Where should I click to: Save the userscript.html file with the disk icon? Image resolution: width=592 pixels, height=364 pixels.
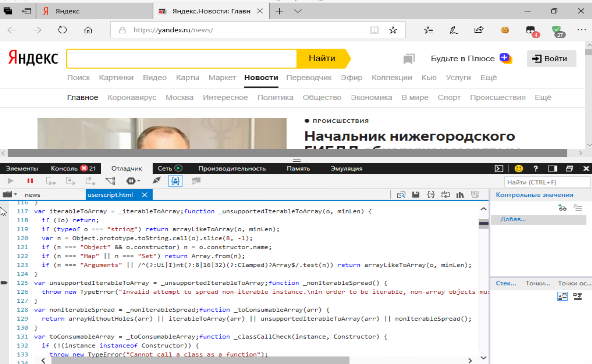[415, 195]
